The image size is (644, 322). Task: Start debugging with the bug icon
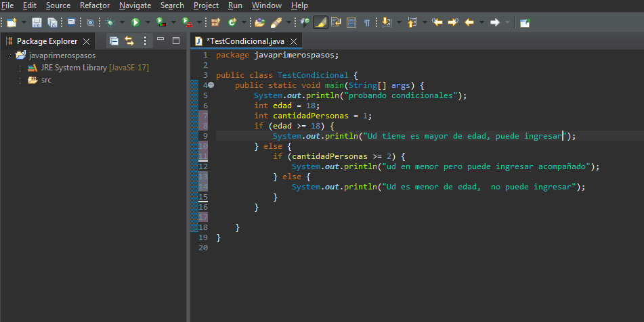(110, 22)
